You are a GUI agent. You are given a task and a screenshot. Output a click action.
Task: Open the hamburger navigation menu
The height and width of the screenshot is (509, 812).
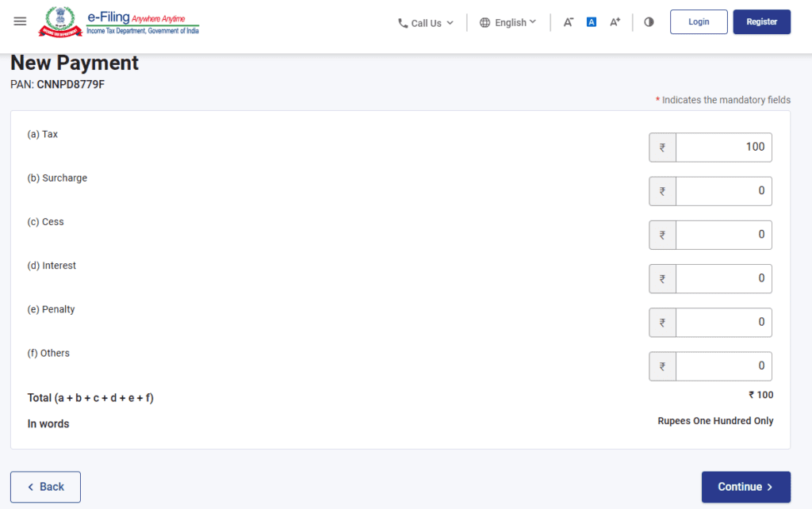21,21
